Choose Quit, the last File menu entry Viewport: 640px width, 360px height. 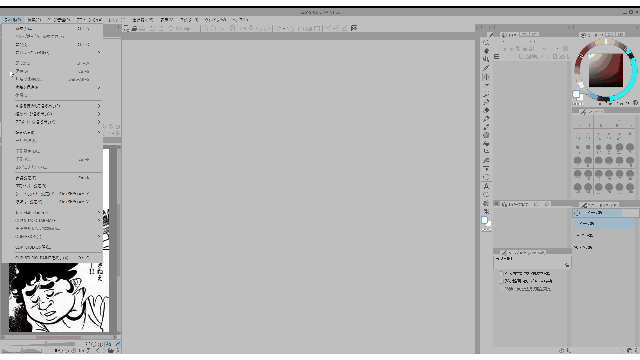[52, 258]
